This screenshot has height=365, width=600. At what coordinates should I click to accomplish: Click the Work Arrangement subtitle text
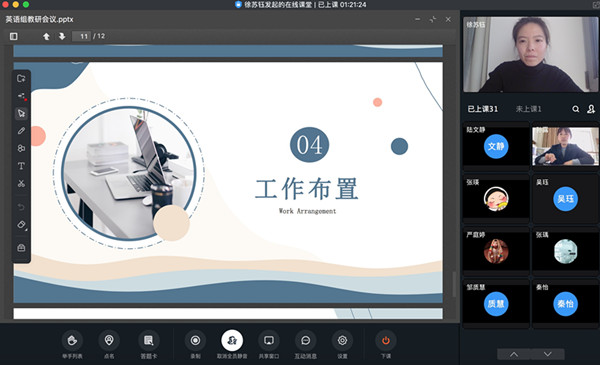[x=307, y=211]
